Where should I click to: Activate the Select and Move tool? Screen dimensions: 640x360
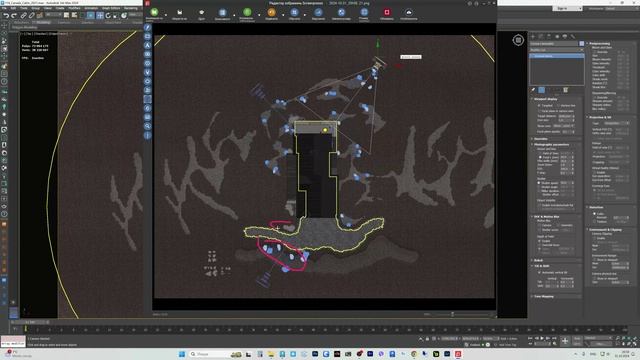(100, 16)
